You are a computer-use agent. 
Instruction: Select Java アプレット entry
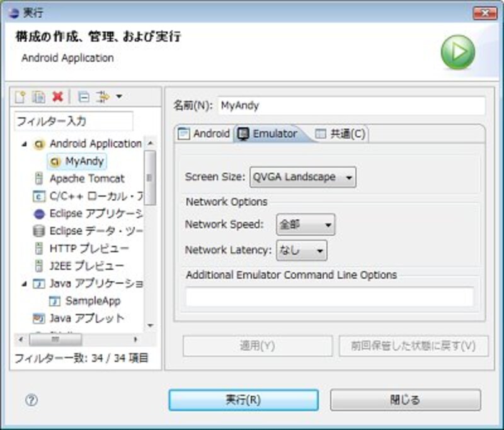pos(87,318)
